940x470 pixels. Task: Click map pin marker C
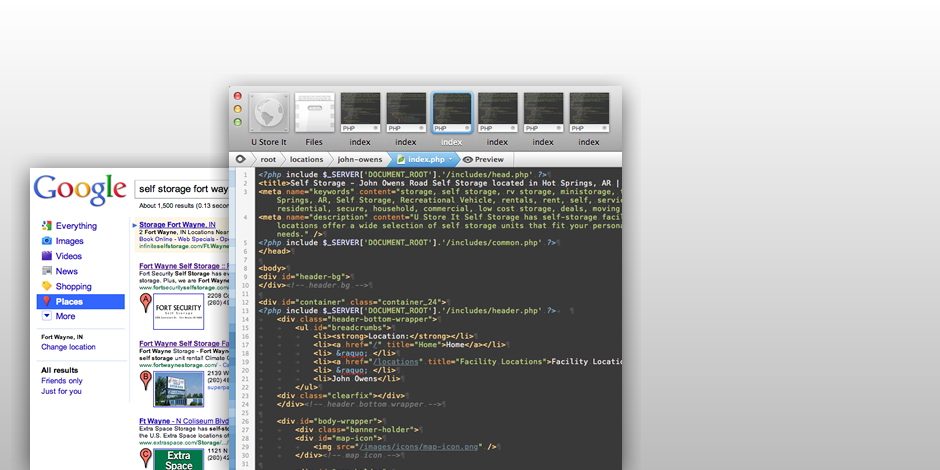145,459
